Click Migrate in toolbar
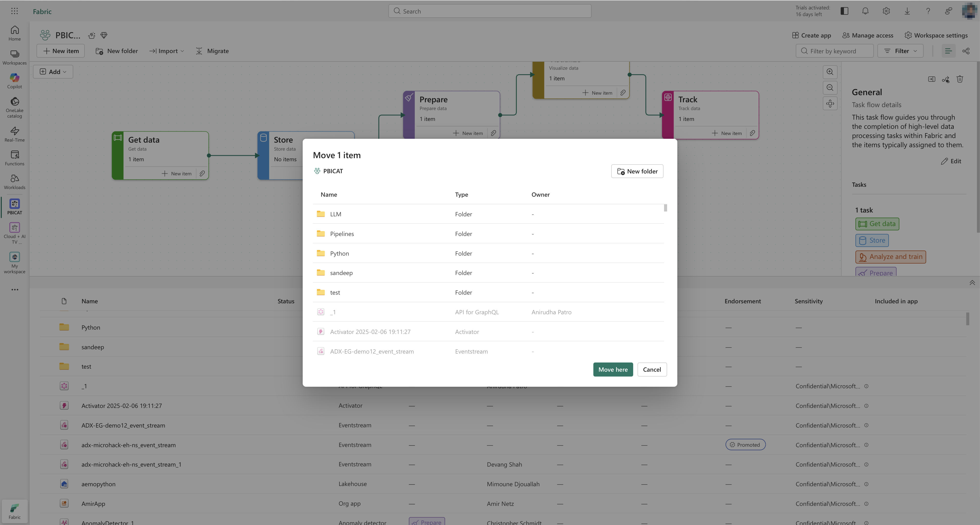 pos(212,51)
